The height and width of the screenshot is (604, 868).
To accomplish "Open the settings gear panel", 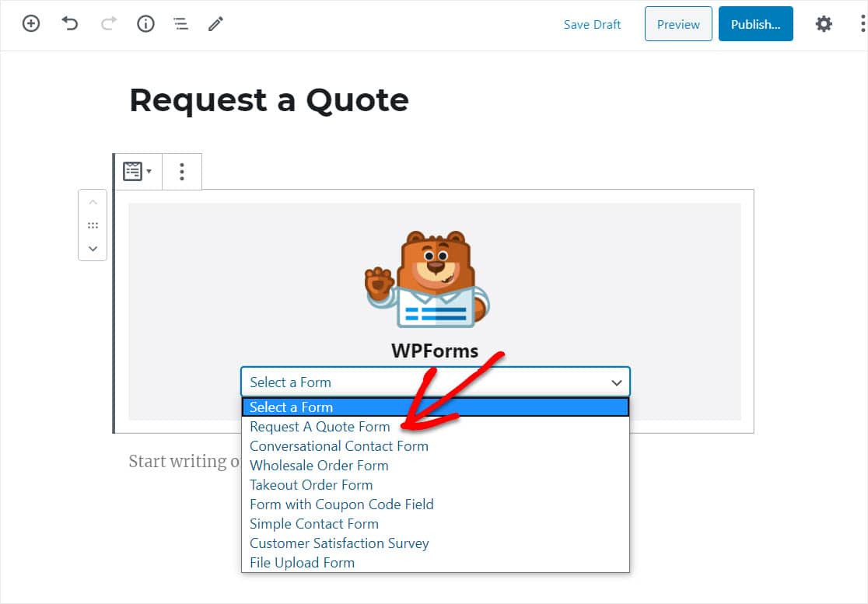I will (x=824, y=24).
